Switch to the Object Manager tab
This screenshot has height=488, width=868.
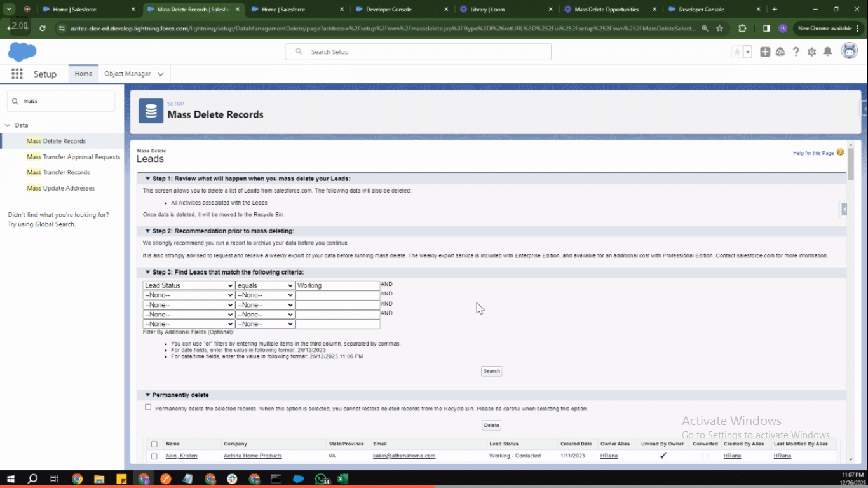(x=127, y=74)
